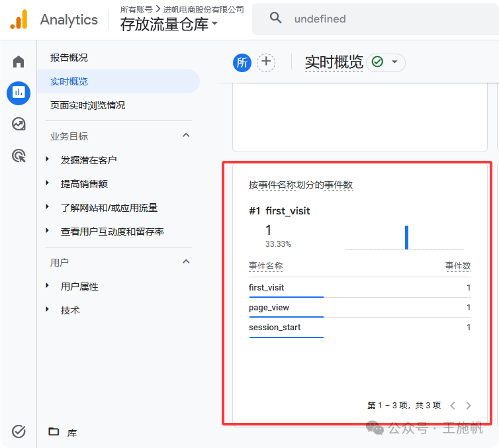The height and width of the screenshot is (448, 499).
Task: Click the #1 first_visit heading
Action: pos(279,211)
